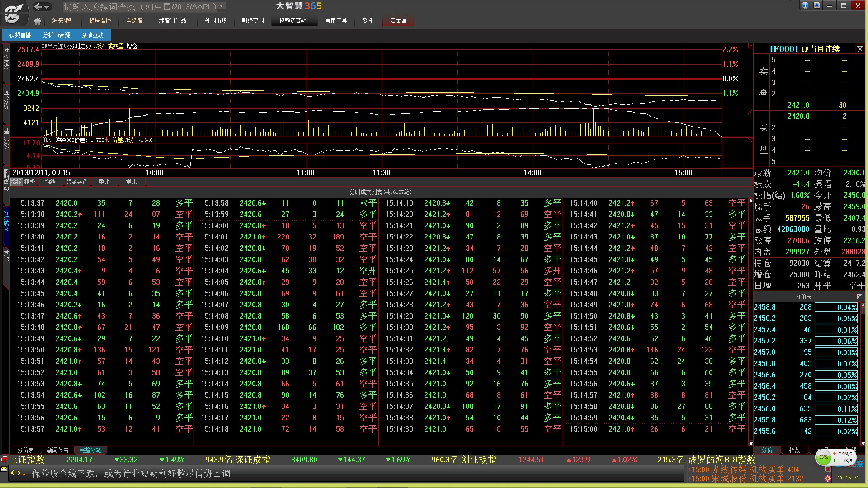Click the 视频直播 button
This screenshot has width=868, height=488.
[x=20, y=35]
